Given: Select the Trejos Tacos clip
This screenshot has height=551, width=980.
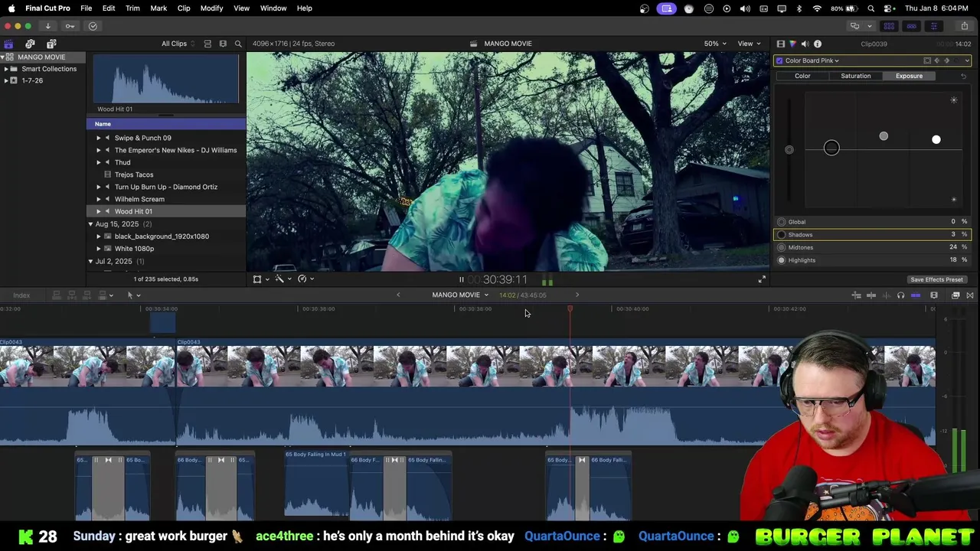Looking at the screenshot, I should click(134, 175).
